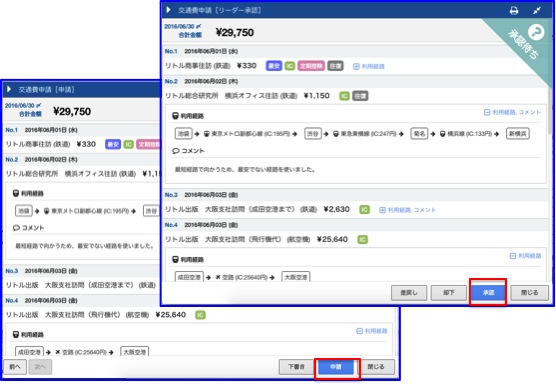This screenshot has height=385, width=556.
Task: Click 成田空港 box in approval window
Action: 189,277
